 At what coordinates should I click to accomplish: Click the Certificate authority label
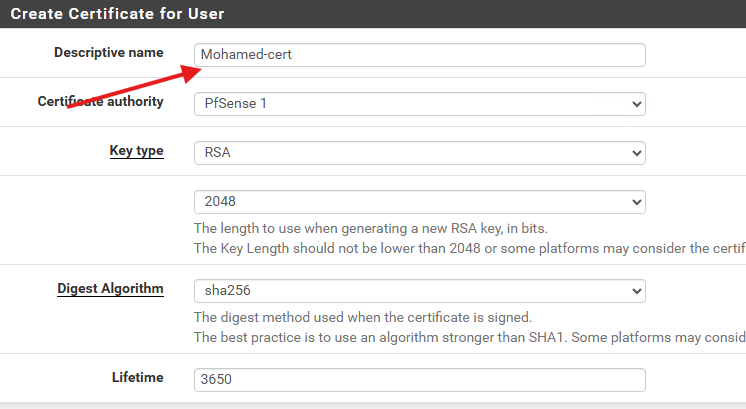point(100,101)
